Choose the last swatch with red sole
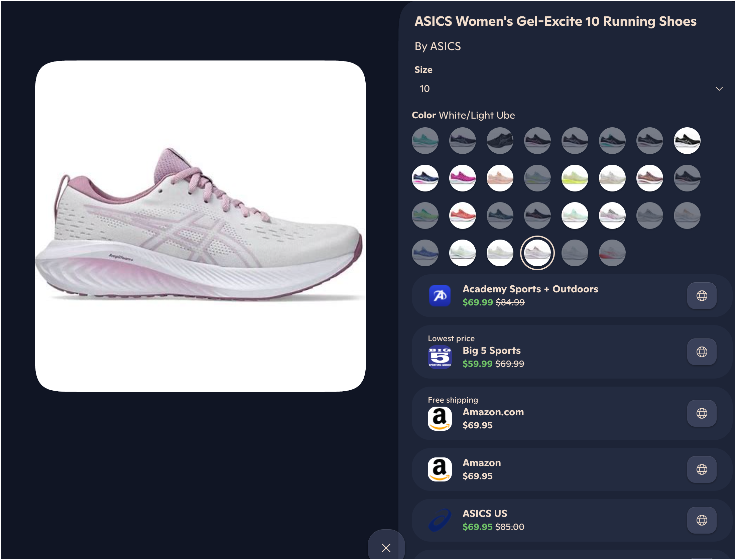736x560 pixels. click(x=612, y=253)
